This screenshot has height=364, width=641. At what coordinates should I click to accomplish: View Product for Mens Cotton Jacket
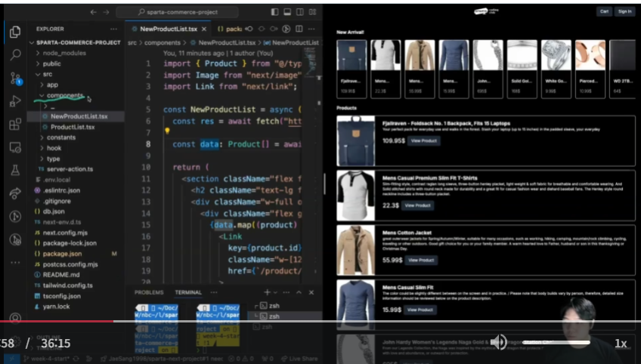[421, 261]
